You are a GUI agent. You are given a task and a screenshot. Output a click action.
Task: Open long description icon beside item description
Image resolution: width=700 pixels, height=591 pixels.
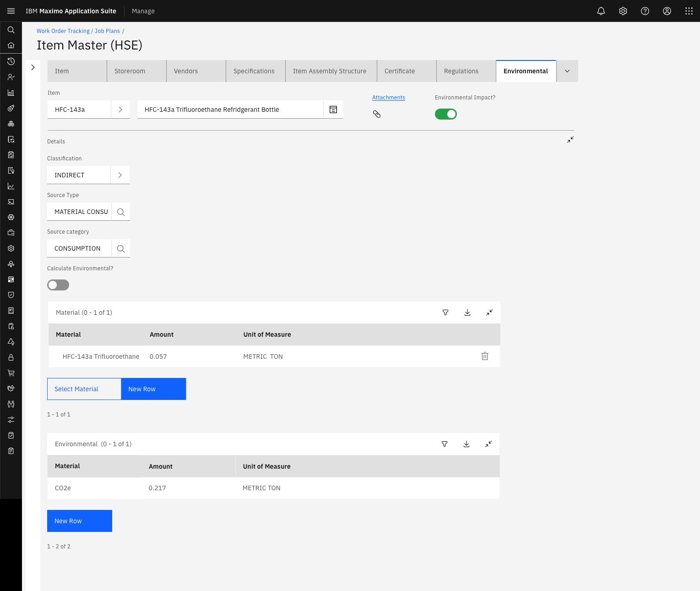[333, 109]
